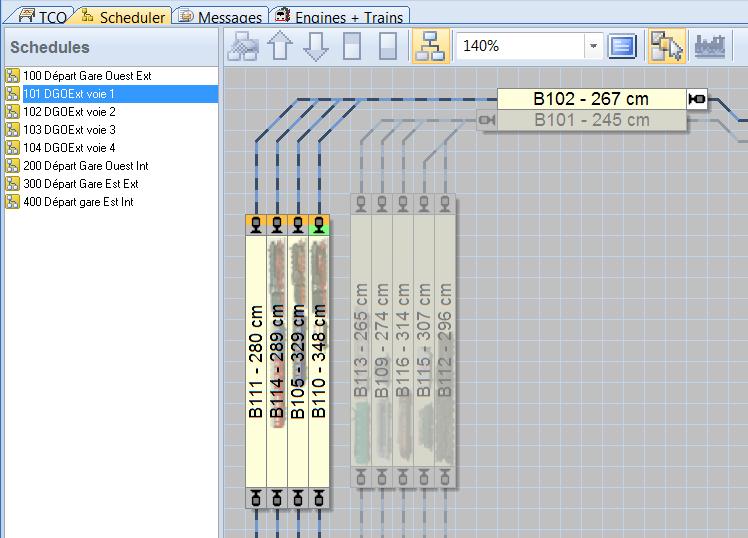The height and width of the screenshot is (538, 748).
Task: Toggle the selection cursor tool button
Action: click(x=667, y=46)
